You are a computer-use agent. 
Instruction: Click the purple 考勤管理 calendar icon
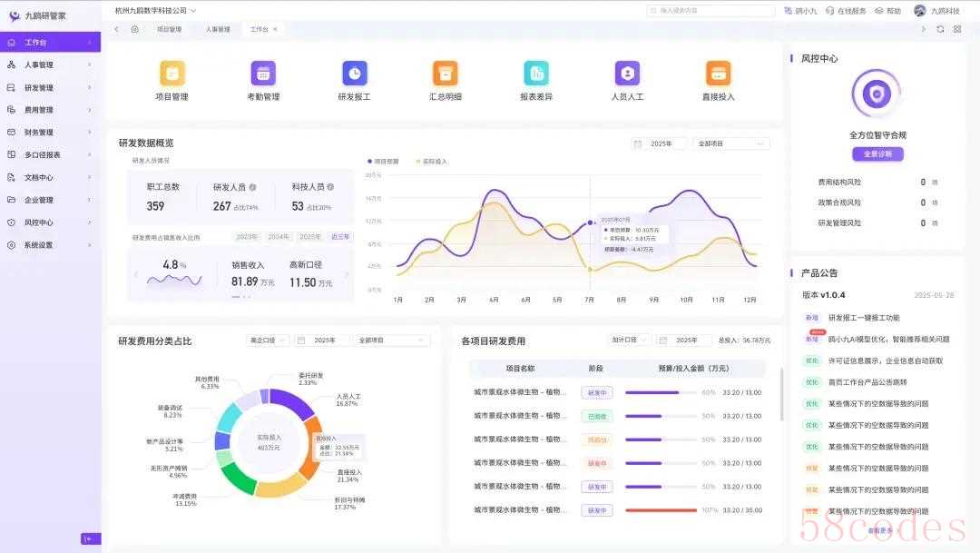(263, 73)
